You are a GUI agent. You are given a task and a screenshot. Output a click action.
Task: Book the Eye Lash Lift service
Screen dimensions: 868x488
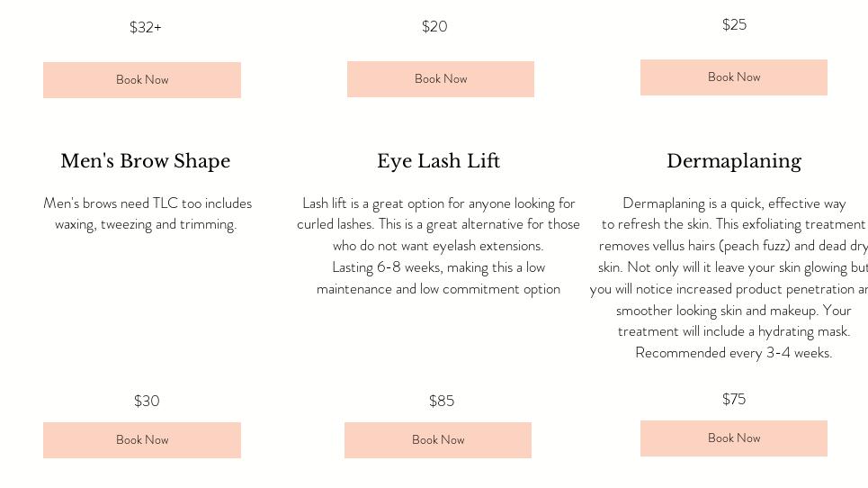point(438,440)
